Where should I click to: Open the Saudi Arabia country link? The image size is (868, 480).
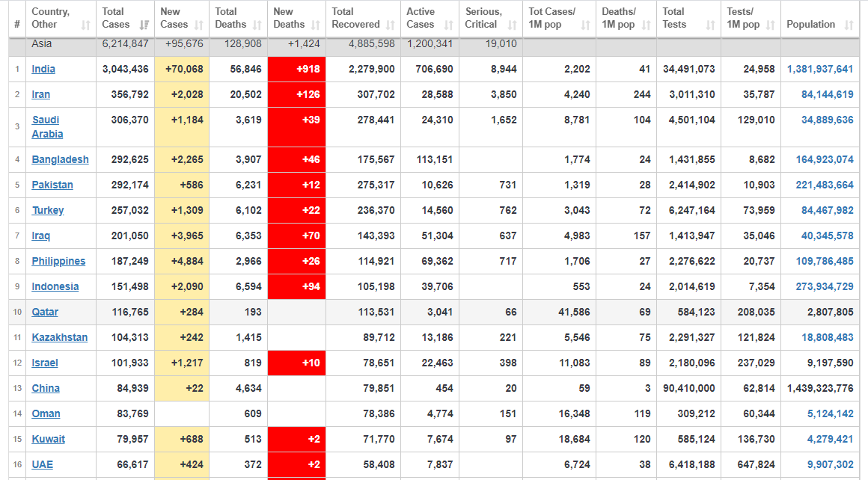47,126
